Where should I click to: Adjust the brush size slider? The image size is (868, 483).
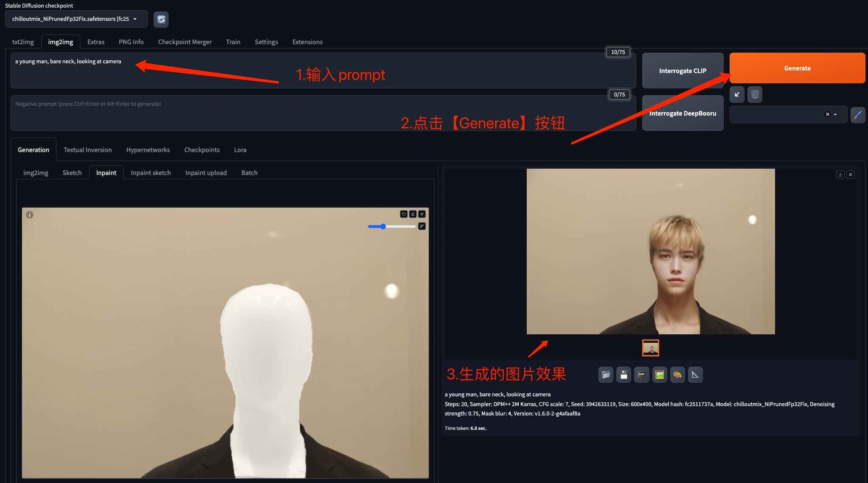click(x=383, y=227)
